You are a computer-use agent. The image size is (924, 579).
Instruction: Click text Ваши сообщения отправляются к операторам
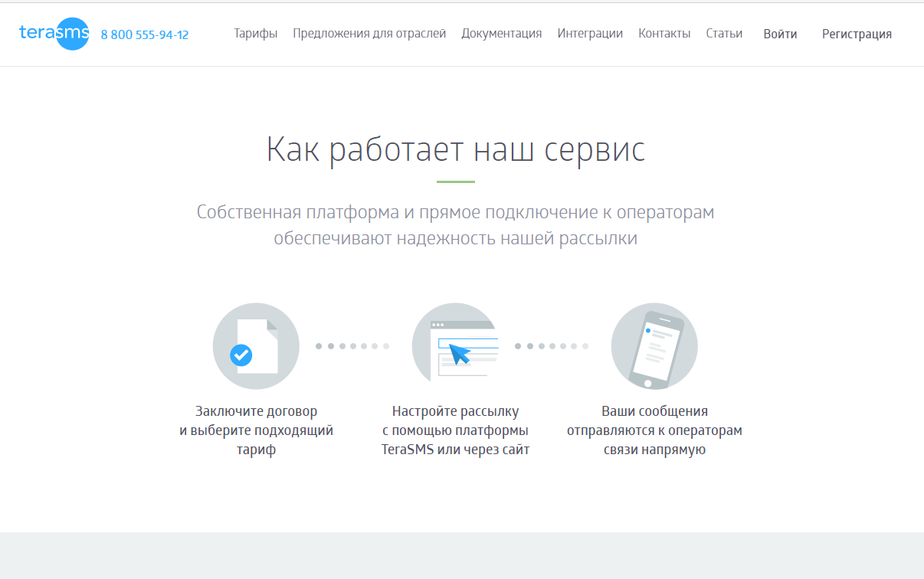point(654,430)
